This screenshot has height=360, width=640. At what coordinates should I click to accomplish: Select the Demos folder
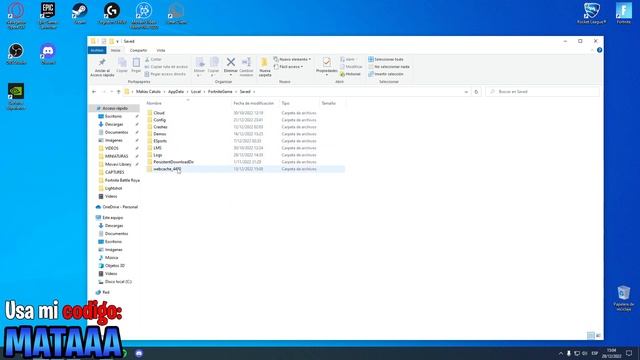click(x=160, y=134)
